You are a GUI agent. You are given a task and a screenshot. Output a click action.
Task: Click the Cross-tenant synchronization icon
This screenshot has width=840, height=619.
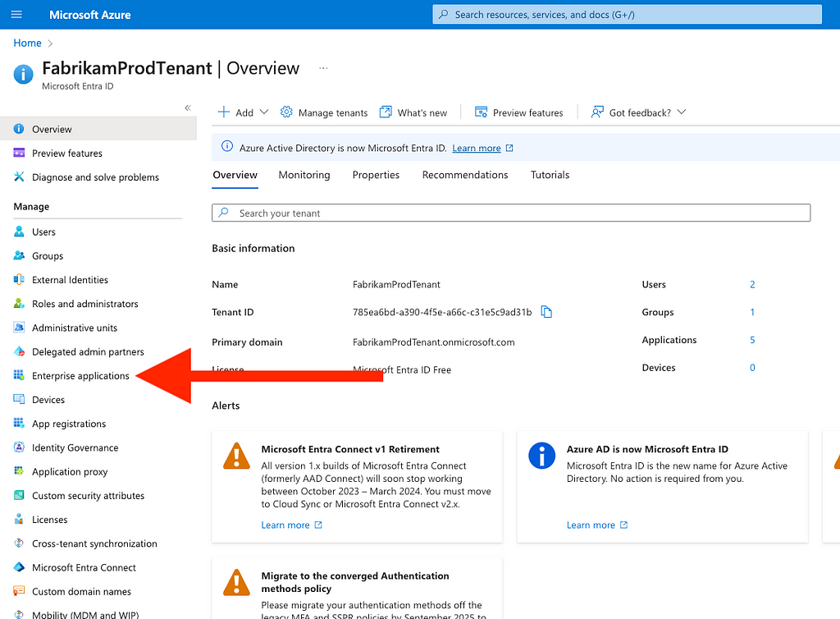(19, 543)
